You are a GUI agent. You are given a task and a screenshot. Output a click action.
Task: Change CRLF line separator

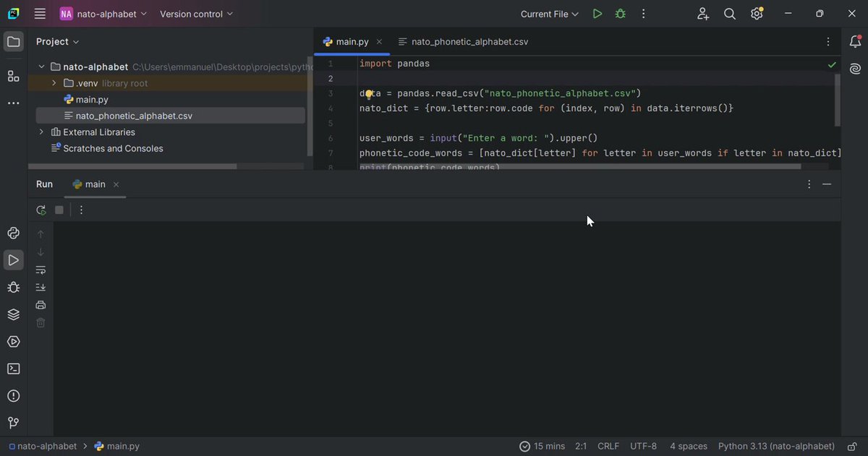(x=608, y=447)
